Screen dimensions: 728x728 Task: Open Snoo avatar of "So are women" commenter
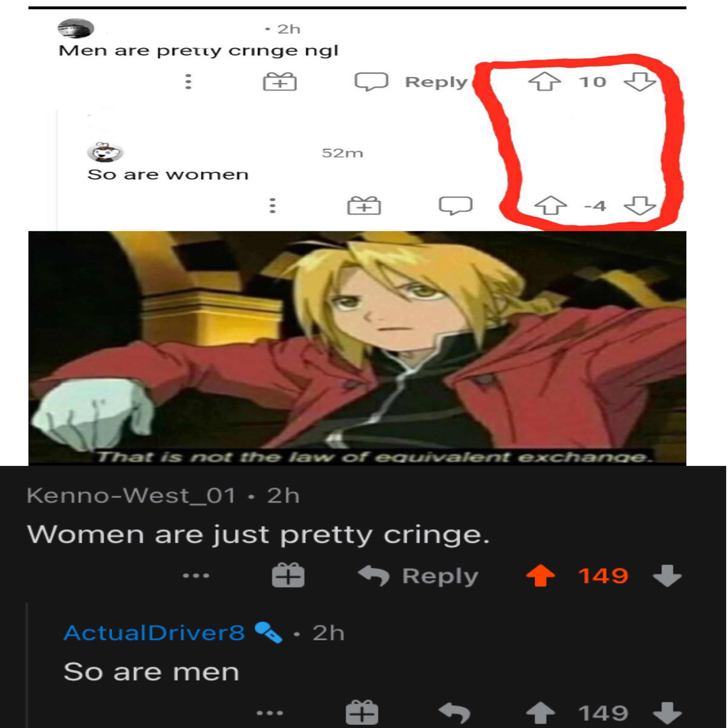coord(105,152)
